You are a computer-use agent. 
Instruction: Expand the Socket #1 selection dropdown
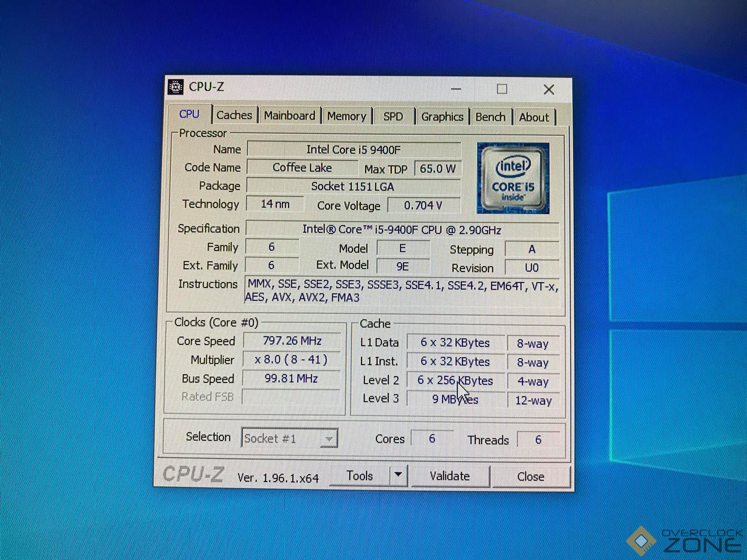(329, 439)
